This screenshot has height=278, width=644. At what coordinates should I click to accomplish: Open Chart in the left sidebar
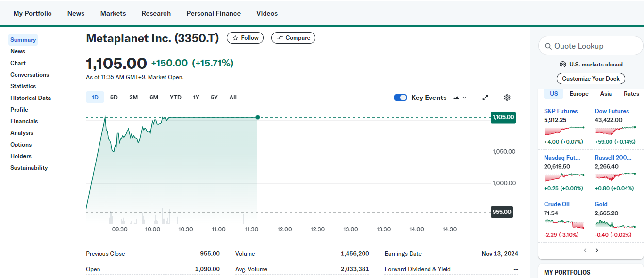(18, 63)
